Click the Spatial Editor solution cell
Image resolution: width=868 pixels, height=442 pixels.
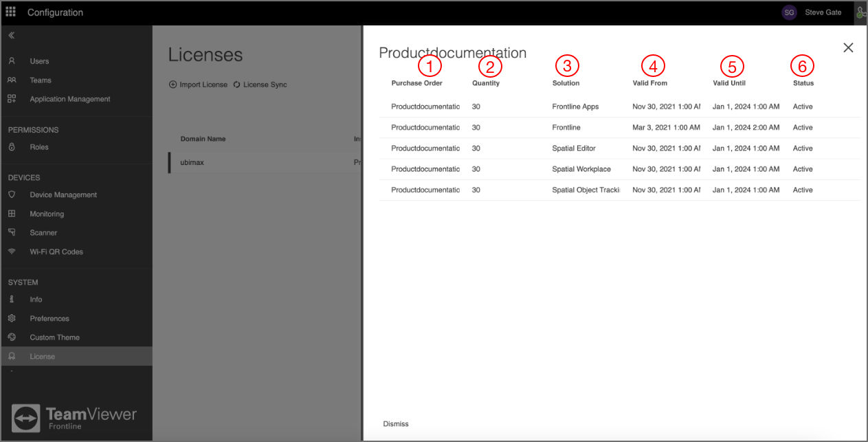[x=574, y=148]
